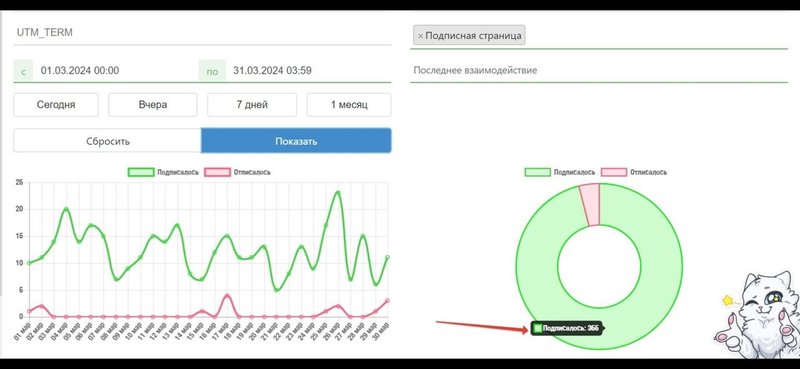Click the cat sticker mascot
Viewport: 800px width, 369px height.
[759, 315]
